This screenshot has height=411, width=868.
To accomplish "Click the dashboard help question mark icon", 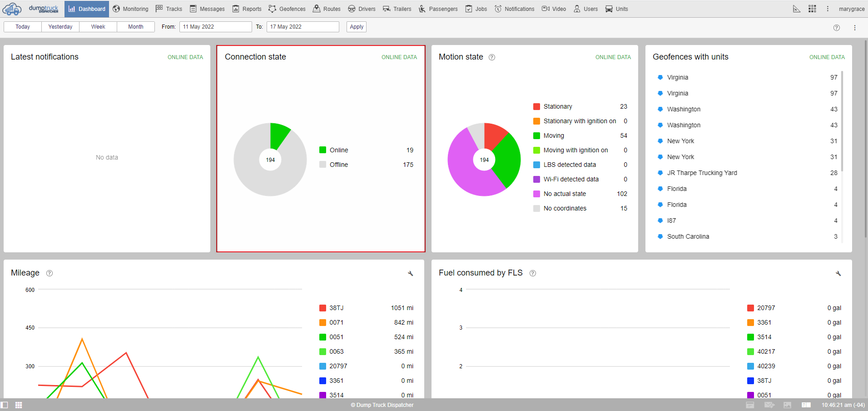I will tap(836, 28).
